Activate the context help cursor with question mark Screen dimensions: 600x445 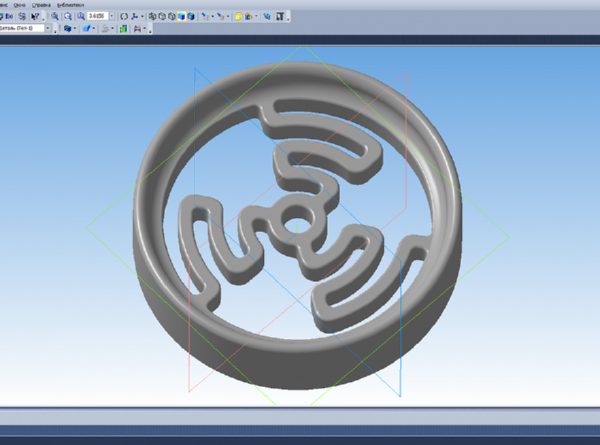point(35,16)
